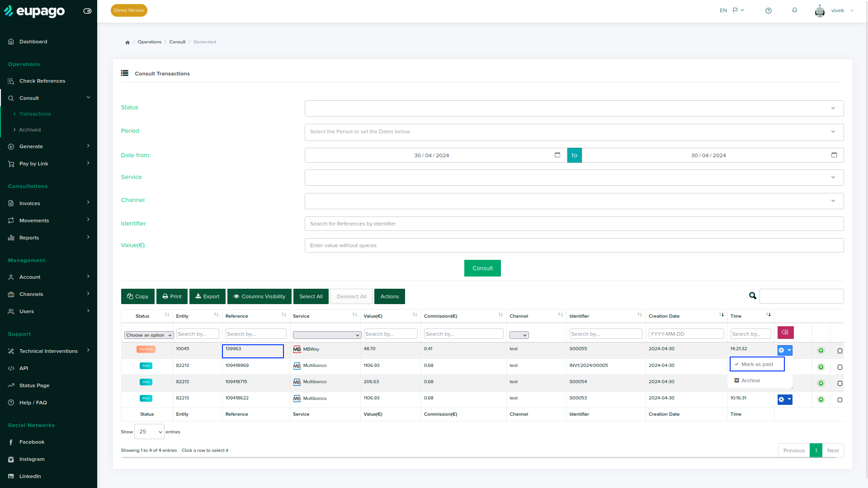Sort table by Creation Date column
This screenshot has width=868, height=488.
click(x=686, y=316)
